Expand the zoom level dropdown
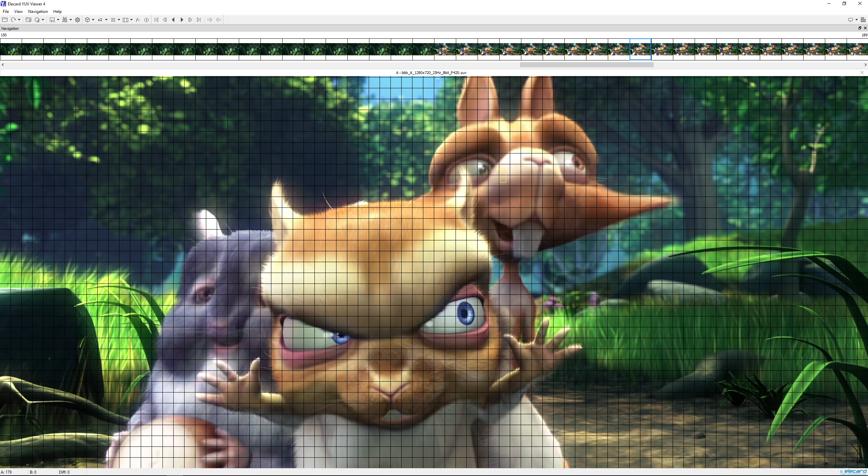The width and height of the screenshot is (868, 476). pyautogui.click(x=106, y=20)
